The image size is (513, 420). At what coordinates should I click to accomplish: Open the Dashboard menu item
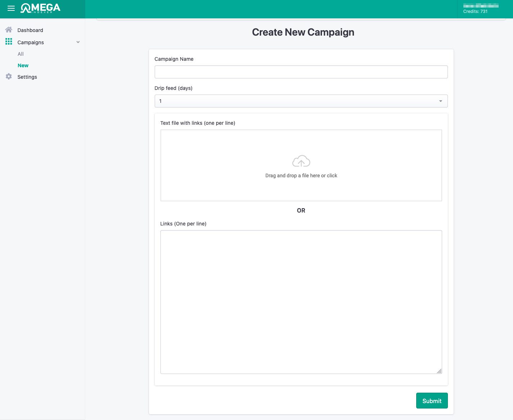pyautogui.click(x=30, y=30)
